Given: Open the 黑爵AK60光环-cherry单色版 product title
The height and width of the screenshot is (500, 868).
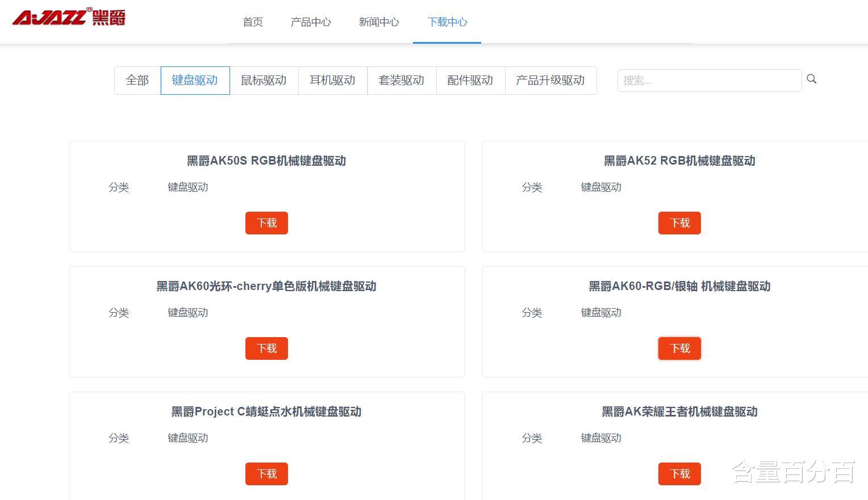Looking at the screenshot, I should (266, 286).
